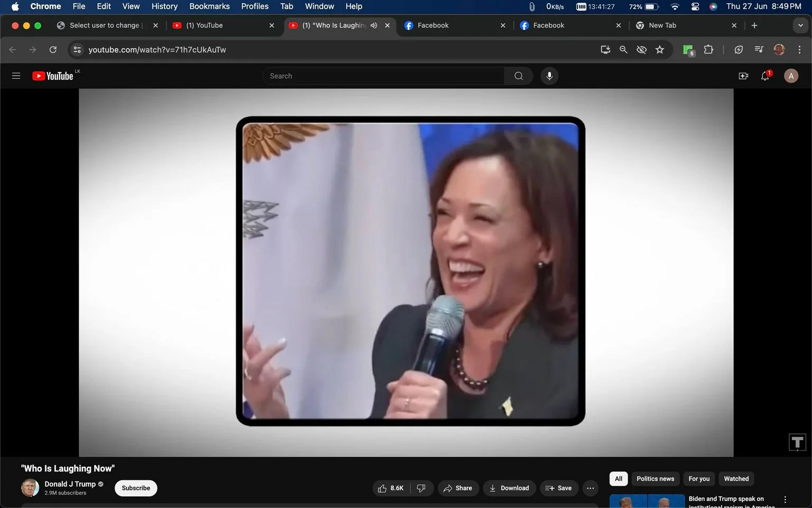This screenshot has width=812, height=508.
Task: Open the History menu
Action: point(164,6)
